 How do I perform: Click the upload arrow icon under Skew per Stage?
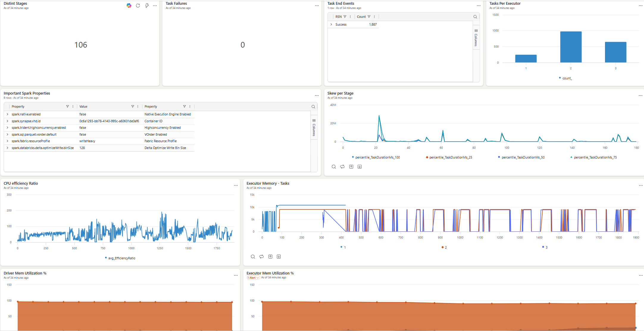tap(351, 167)
